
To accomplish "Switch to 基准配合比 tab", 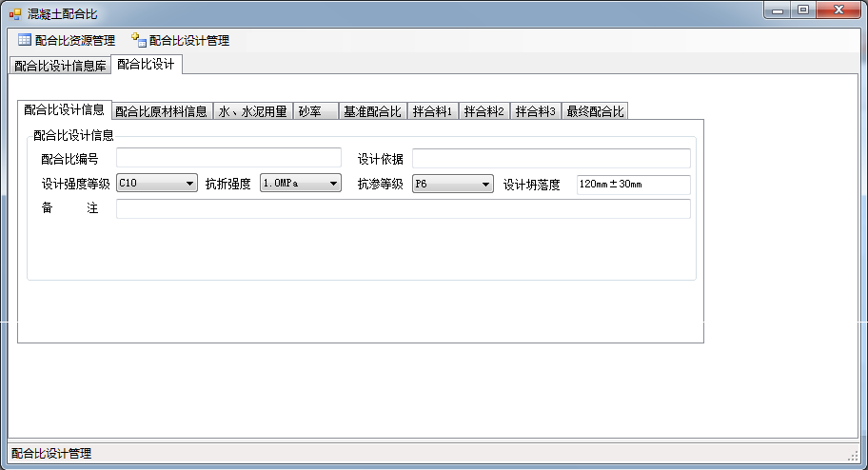I will 372,111.
